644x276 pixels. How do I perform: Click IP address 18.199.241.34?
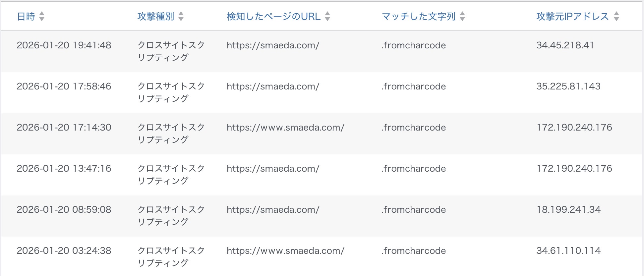coord(568,209)
